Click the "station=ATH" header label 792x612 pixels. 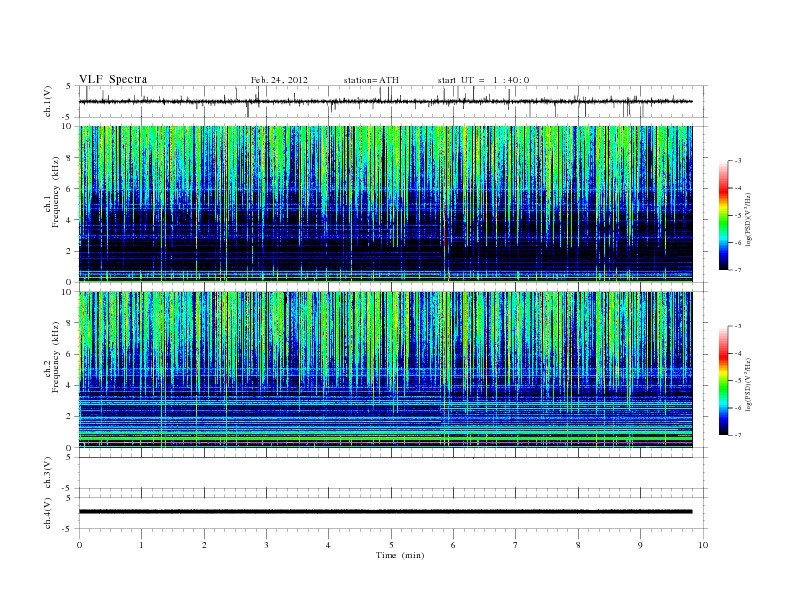click(371, 80)
